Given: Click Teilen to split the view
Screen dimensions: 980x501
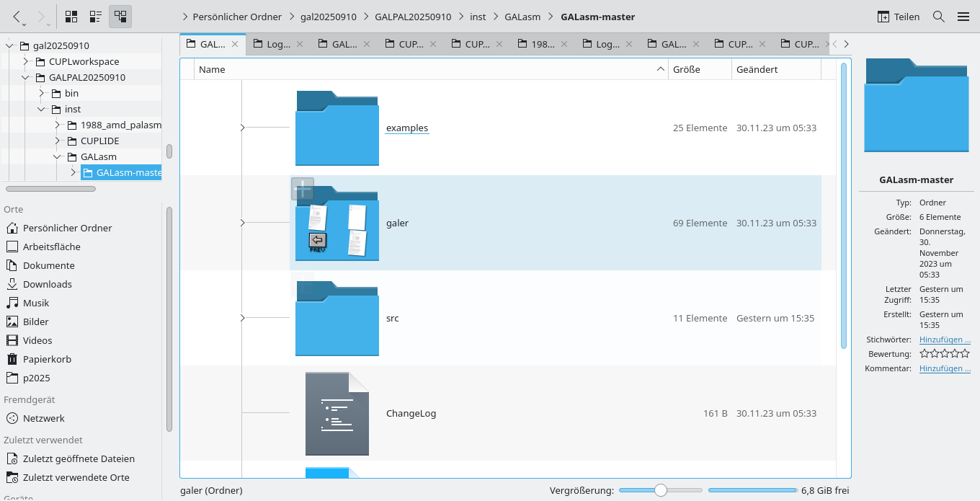Looking at the screenshot, I should tap(899, 17).
